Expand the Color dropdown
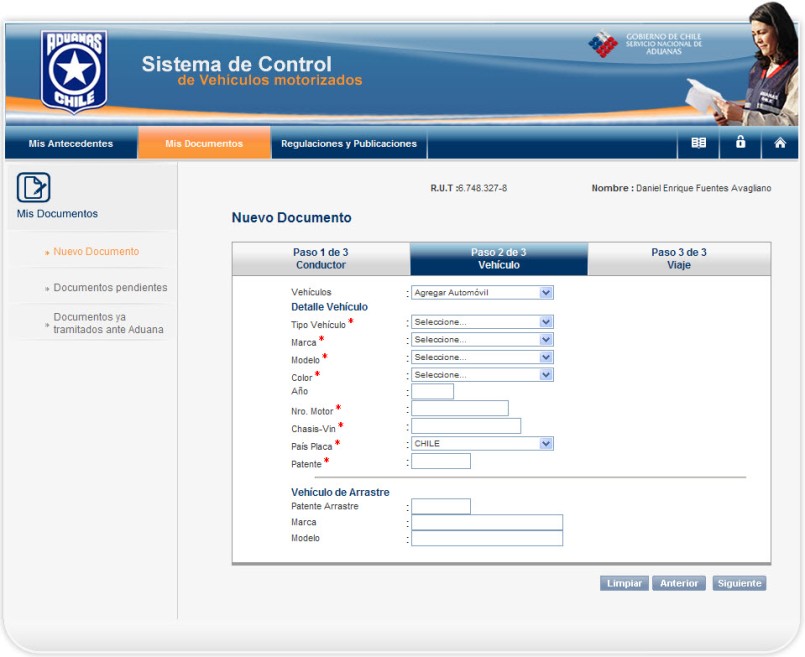805x657 pixels. 482,375
